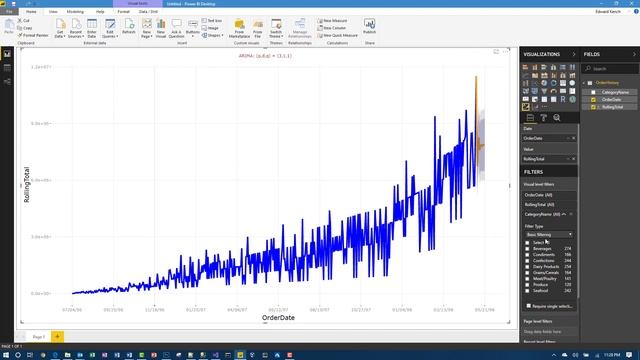This screenshot has height=360, width=640.
Task: Open the File menu
Action: pyautogui.click(x=9, y=12)
